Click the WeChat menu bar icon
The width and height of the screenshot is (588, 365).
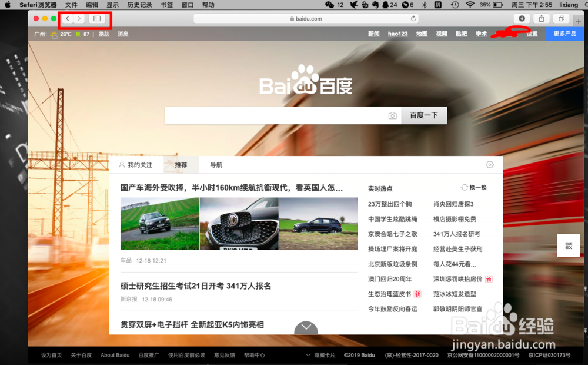330,5
